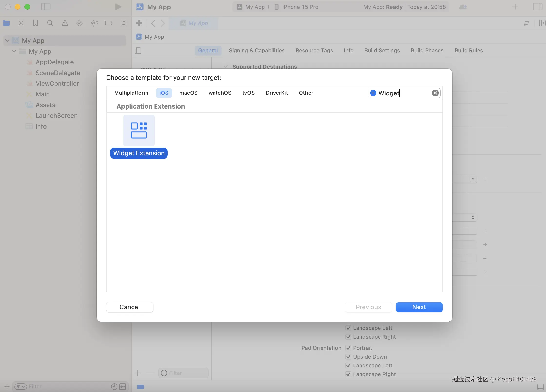
Task: Click the Cancel button
Action: click(129, 307)
